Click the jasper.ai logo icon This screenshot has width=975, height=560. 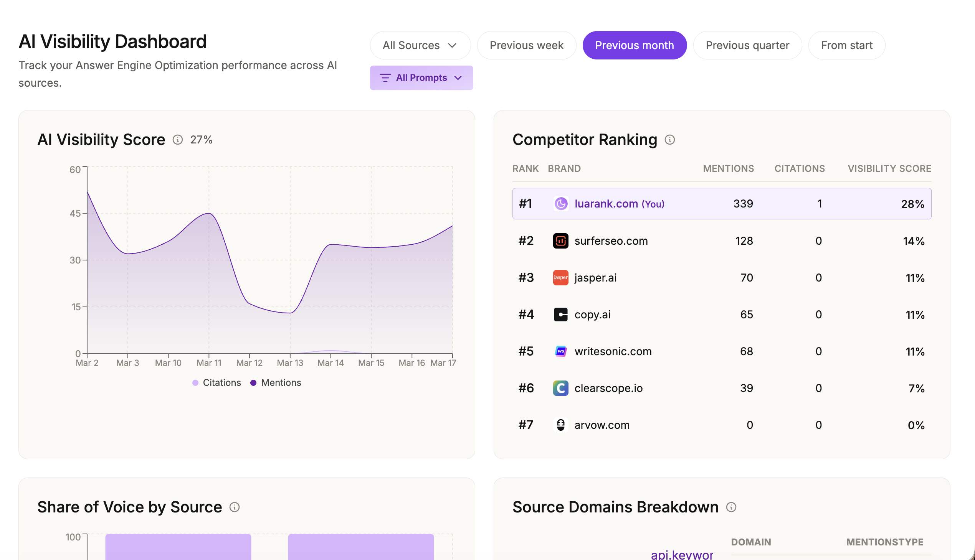561,277
